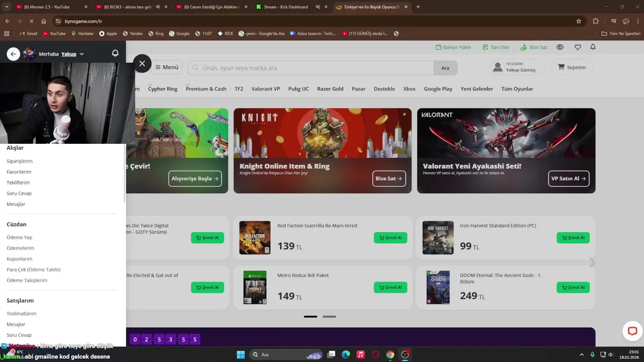Open the Google Play category
This screenshot has width=644, height=362.
tap(438, 89)
